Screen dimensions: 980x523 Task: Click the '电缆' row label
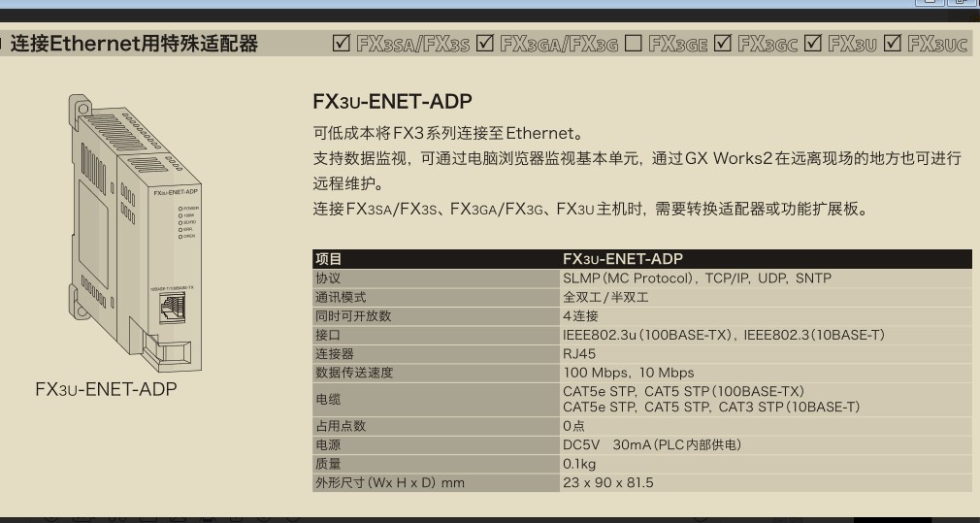(x=437, y=399)
